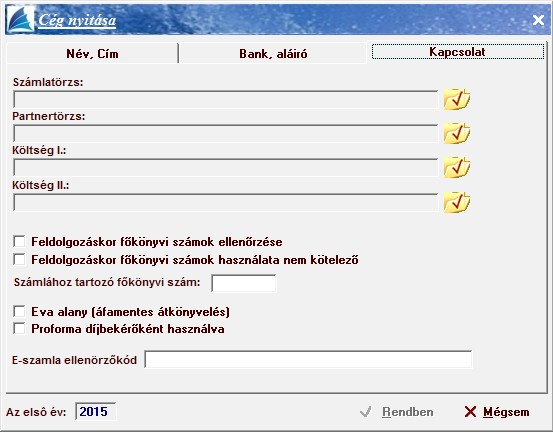This screenshot has height=432, width=553.
Task: Open the Költség II. folder browse icon
Action: 457,202
